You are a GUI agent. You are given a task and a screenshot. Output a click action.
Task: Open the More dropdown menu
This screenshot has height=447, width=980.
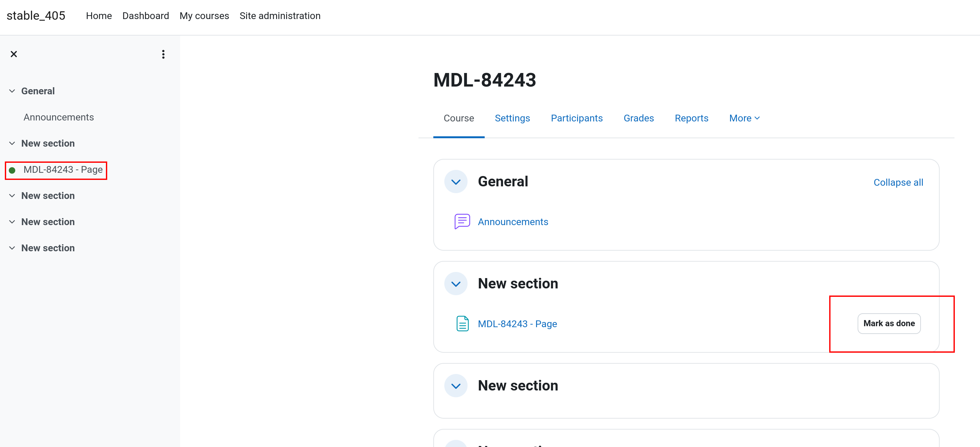744,118
